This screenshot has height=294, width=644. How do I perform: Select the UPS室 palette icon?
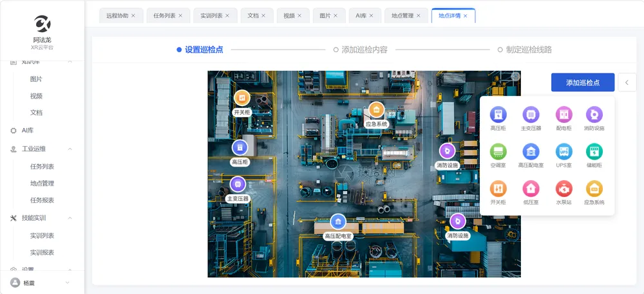563,151
